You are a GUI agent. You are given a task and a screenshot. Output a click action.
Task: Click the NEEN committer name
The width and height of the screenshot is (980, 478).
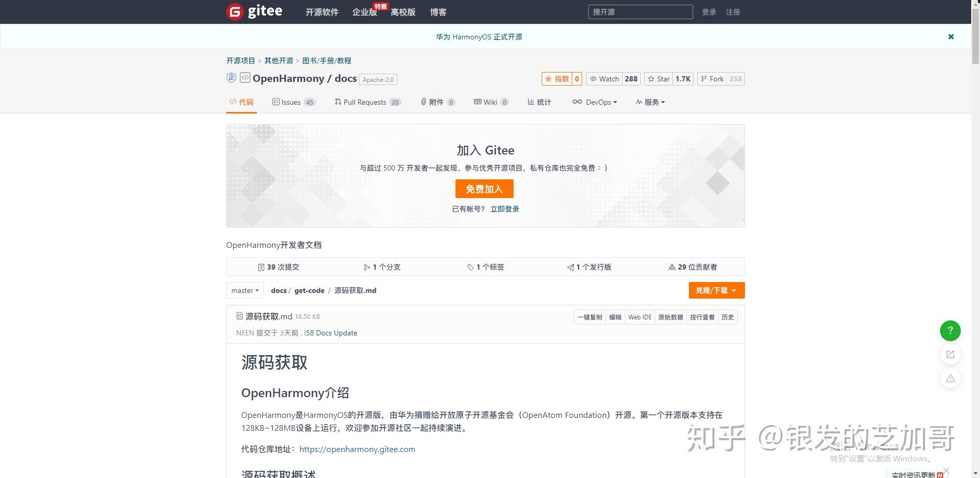pyautogui.click(x=245, y=333)
